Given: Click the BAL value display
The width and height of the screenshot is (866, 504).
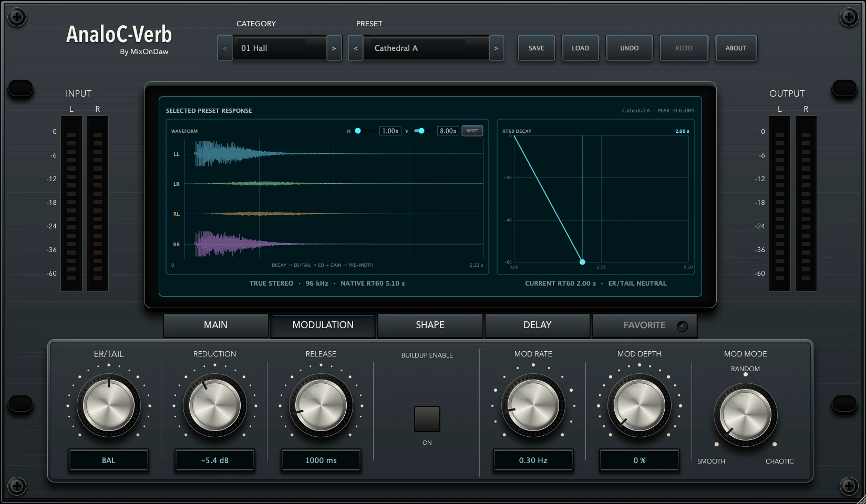Looking at the screenshot, I should tap(109, 460).
